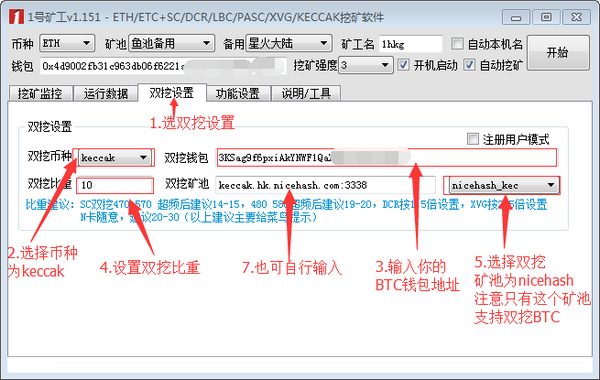Switch to the 挖矿监控 tab
The width and height of the screenshot is (600, 380).
click(x=40, y=93)
